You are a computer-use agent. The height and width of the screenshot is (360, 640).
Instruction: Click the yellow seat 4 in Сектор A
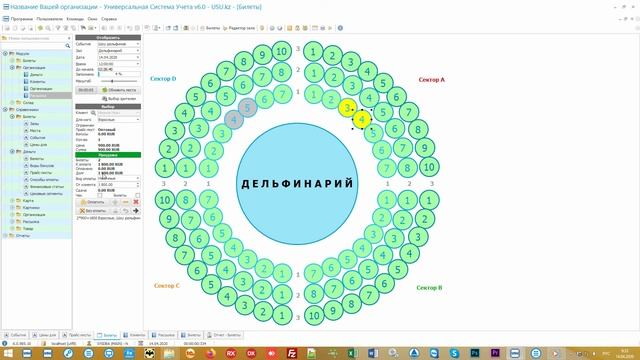click(x=362, y=120)
